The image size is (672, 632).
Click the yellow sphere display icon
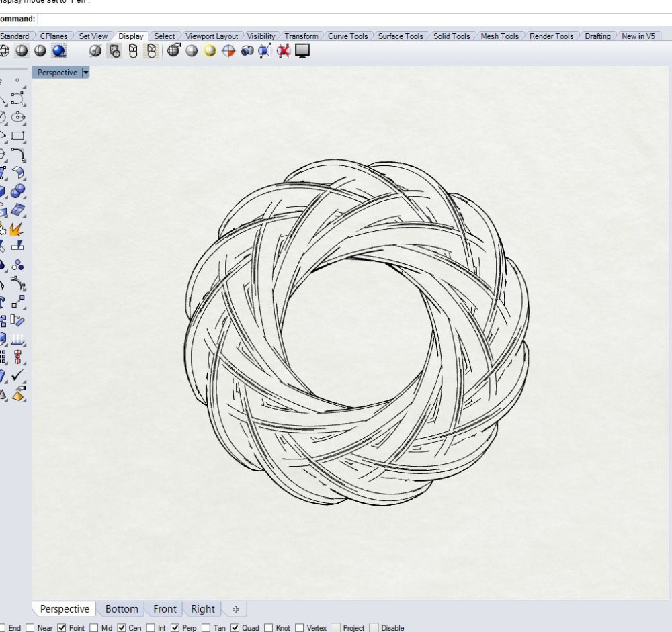(210, 51)
